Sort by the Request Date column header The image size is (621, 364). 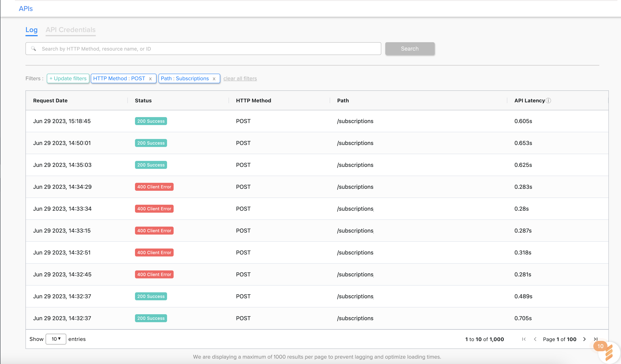50,101
